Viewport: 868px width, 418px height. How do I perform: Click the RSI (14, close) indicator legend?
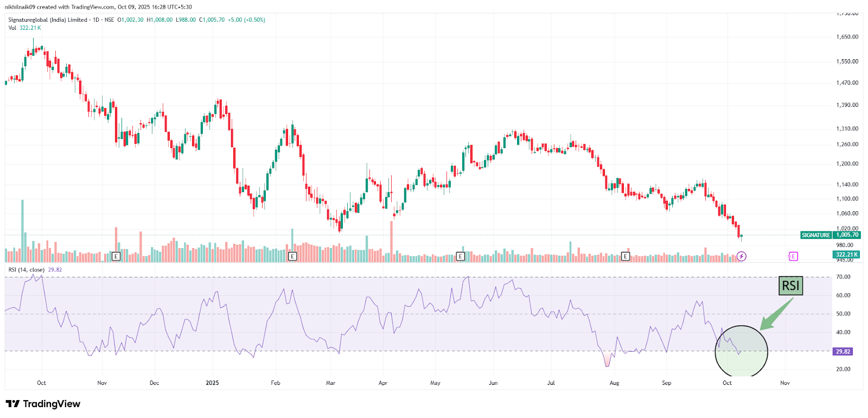tap(27, 270)
